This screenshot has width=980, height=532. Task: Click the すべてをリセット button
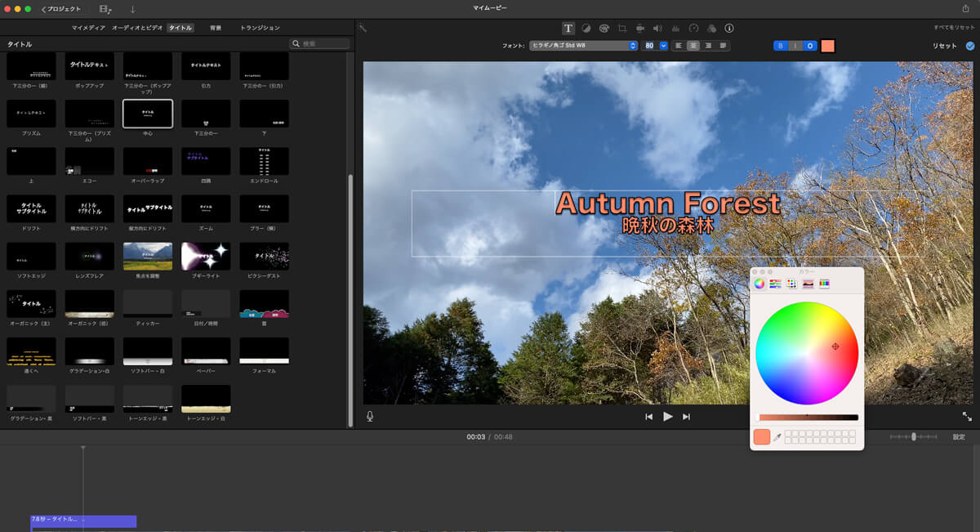tap(954, 28)
